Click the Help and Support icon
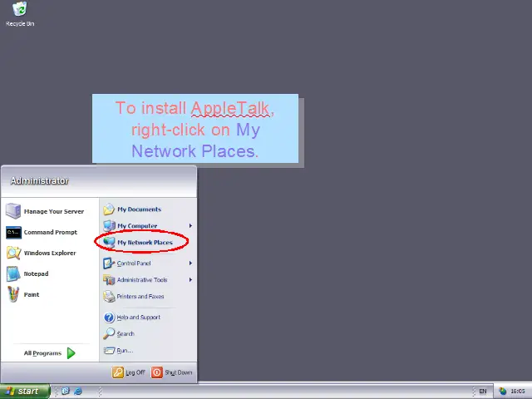532x399 pixels. pyautogui.click(x=109, y=318)
